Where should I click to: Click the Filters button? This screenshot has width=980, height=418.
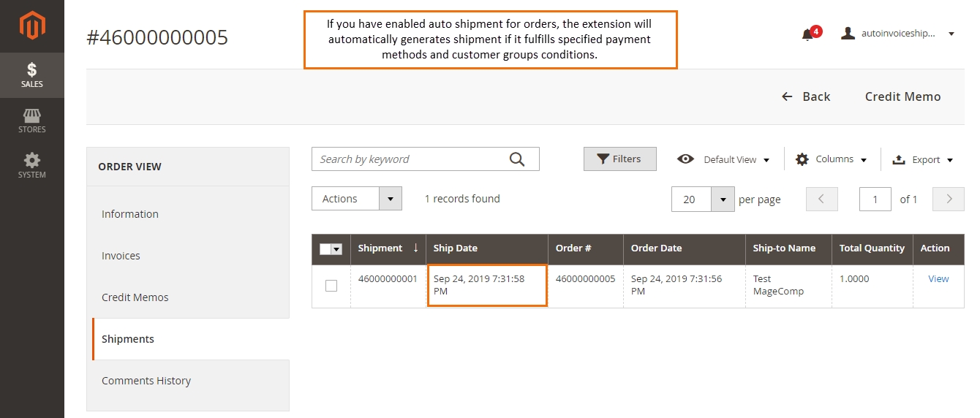619,159
